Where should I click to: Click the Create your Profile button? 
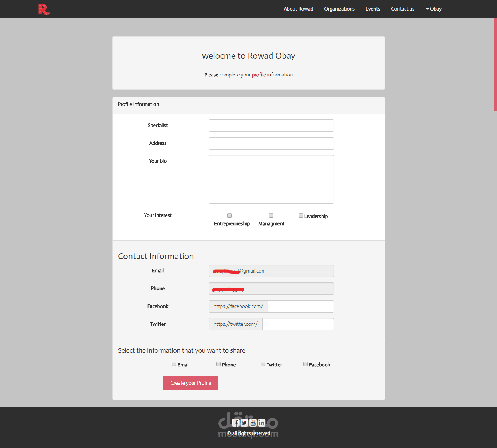[x=191, y=383]
